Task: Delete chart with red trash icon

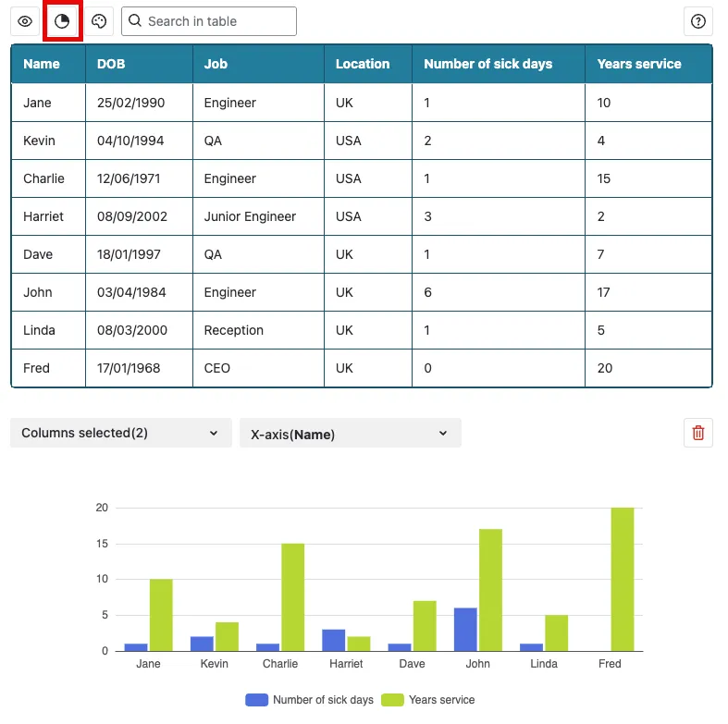Action: point(697,433)
